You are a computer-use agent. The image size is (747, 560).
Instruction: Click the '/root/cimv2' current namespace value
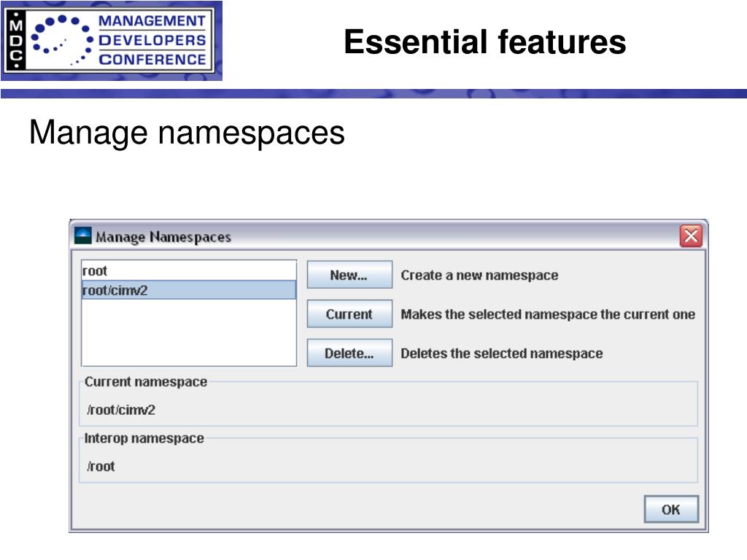tap(121, 410)
